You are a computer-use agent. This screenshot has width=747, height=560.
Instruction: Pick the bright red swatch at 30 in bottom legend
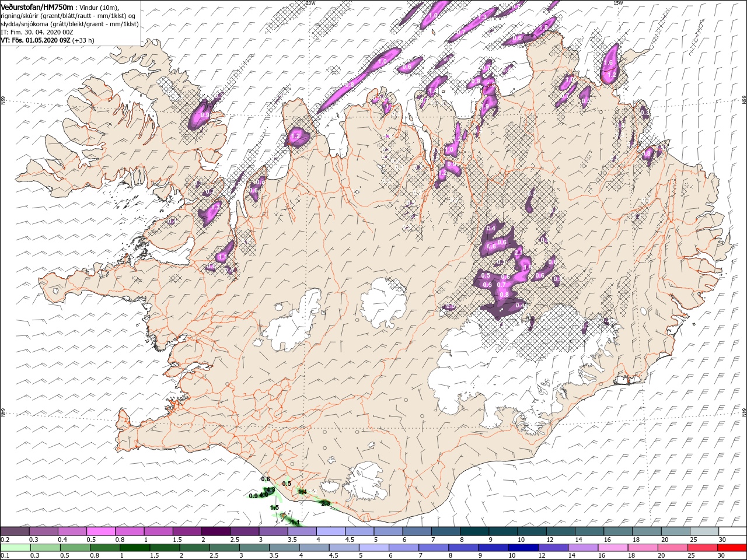point(732,548)
